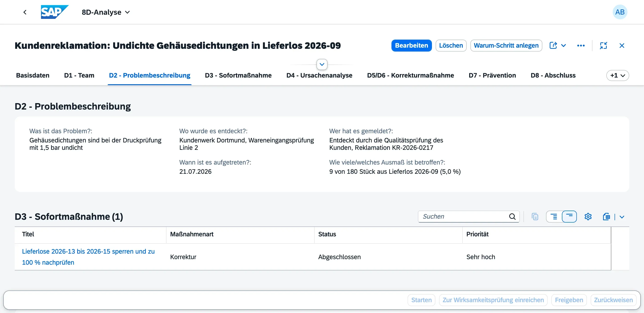Screen dimensions: 644x313
Task: Open table settings gear icon
Action: 588,216
